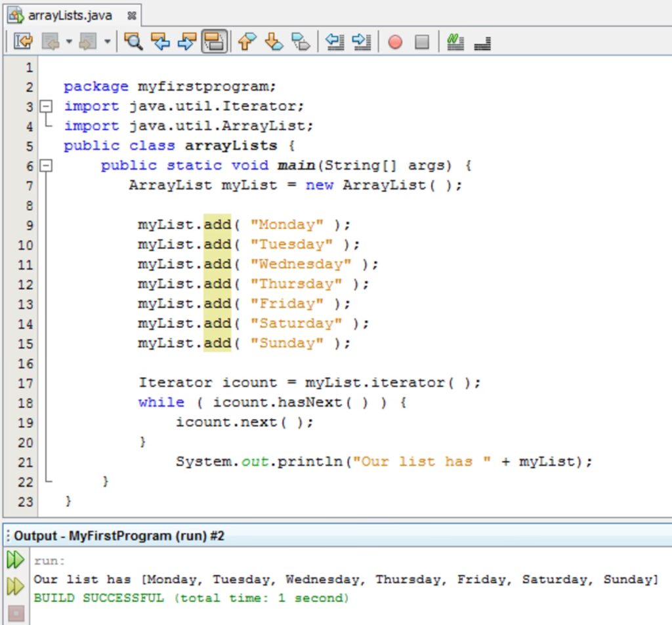This screenshot has height=625, width=672.
Task: Go to Previous Bookmark icon
Action: point(246,43)
